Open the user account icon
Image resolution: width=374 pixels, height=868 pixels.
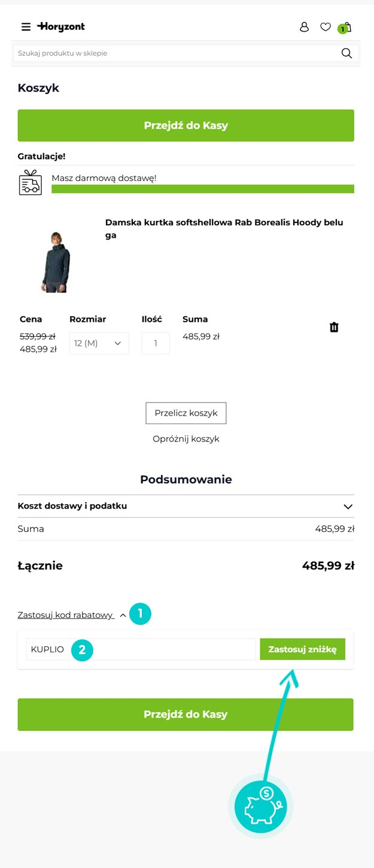305,27
